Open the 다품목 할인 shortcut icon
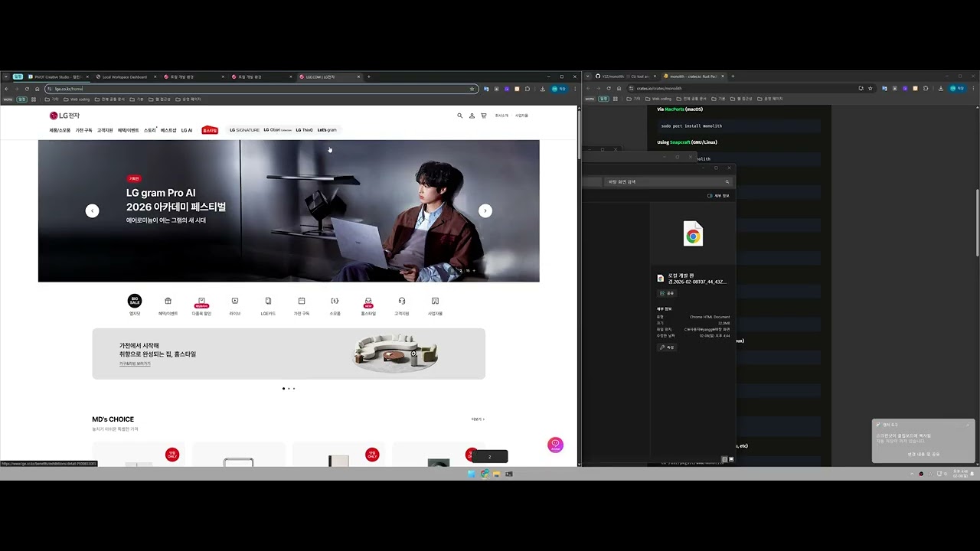980x551 pixels. [x=201, y=301]
